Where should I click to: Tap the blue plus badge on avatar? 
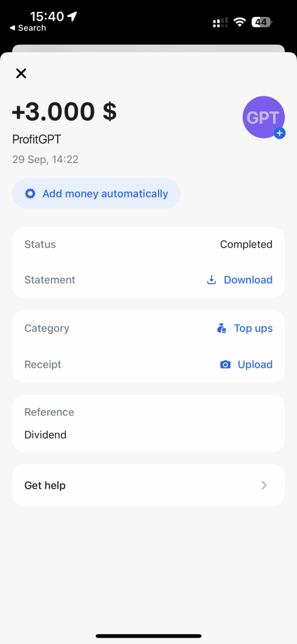279,133
